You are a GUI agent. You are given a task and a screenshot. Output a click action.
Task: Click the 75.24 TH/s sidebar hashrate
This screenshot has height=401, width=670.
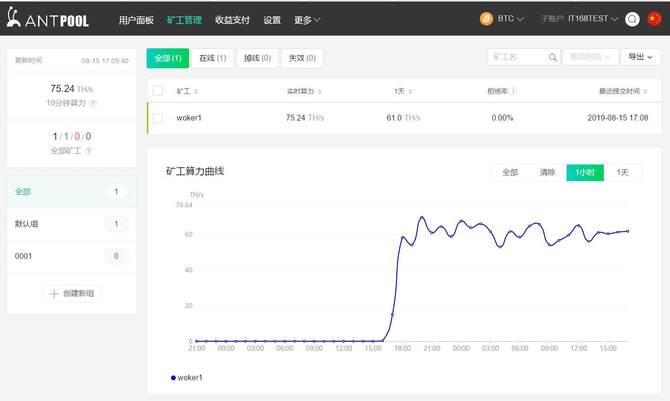(x=72, y=89)
